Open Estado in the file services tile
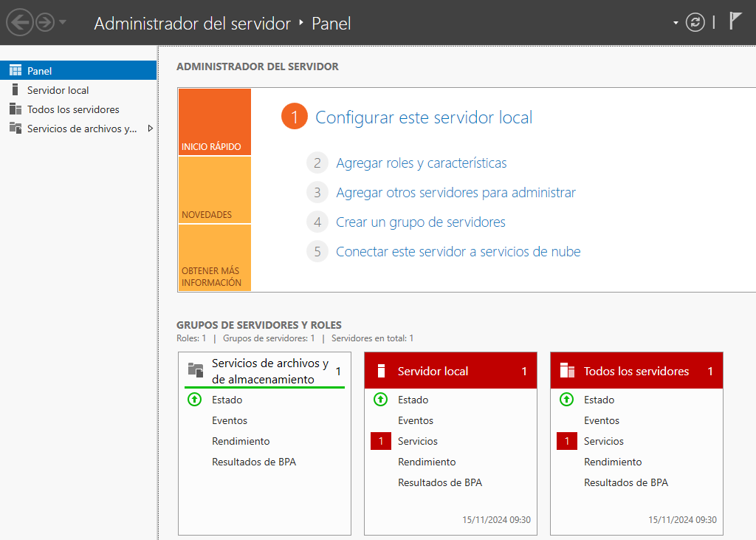The height and width of the screenshot is (540, 756). 227,400
